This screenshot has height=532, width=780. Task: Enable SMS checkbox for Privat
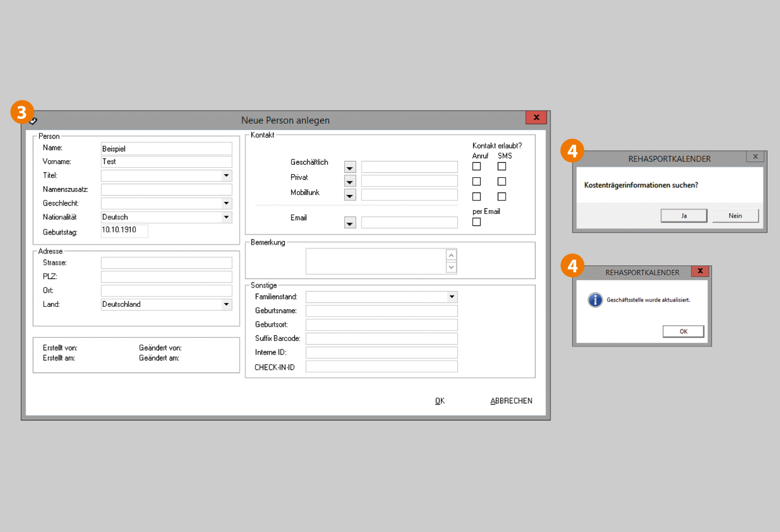(501, 182)
